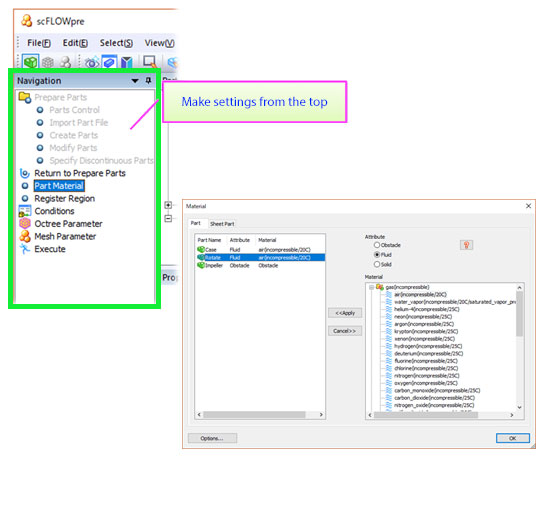This screenshot has width=540, height=514.
Task: Switch to the Part tab
Action: [196, 223]
